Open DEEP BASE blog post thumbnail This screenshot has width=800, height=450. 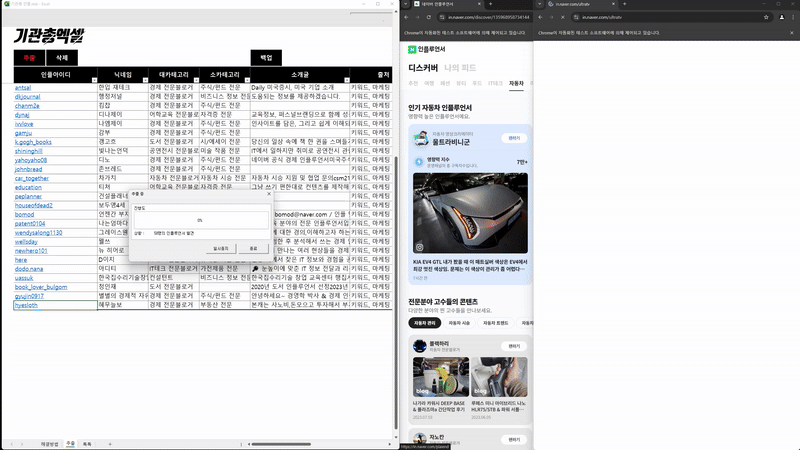tap(441, 377)
